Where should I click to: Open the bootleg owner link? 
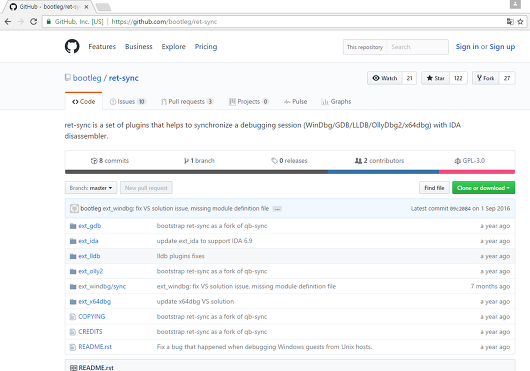coord(87,78)
